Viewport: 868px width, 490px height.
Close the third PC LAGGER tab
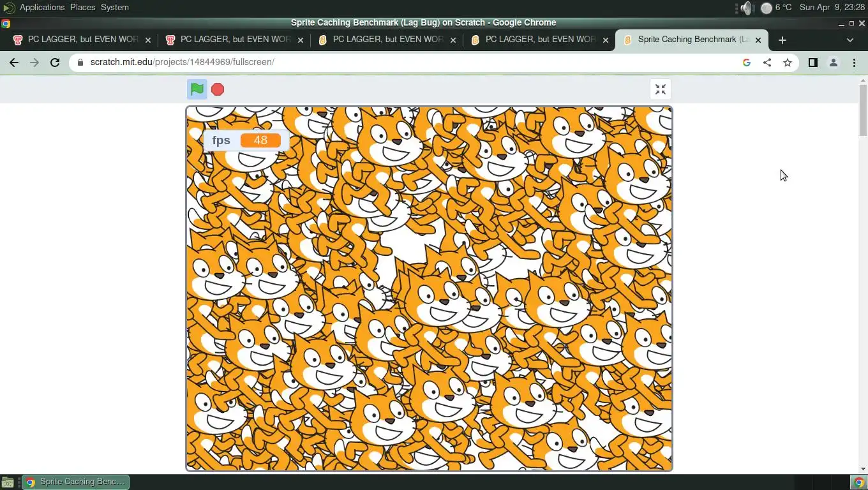(x=453, y=40)
